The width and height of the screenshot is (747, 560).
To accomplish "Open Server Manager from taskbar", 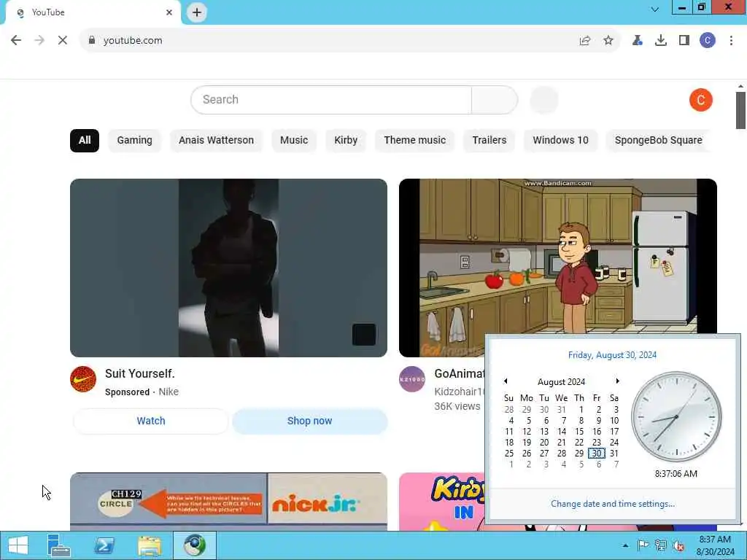I will click(x=59, y=545).
